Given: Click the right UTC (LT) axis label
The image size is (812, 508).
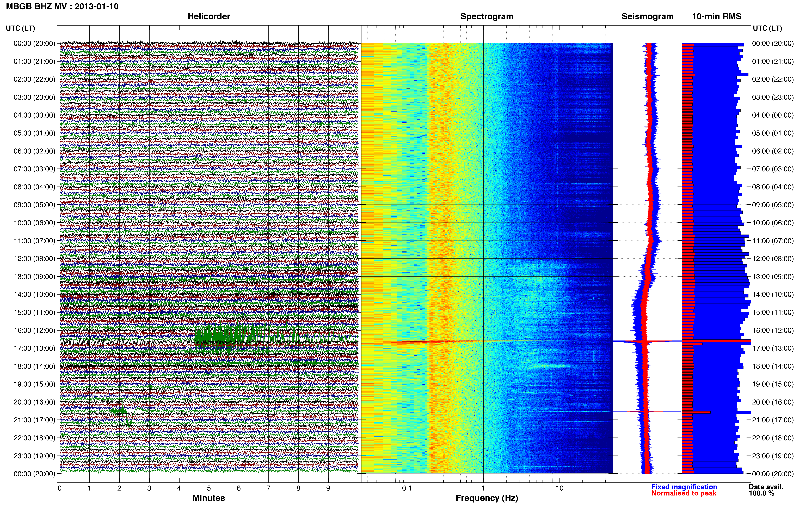Looking at the screenshot, I should (767, 28).
